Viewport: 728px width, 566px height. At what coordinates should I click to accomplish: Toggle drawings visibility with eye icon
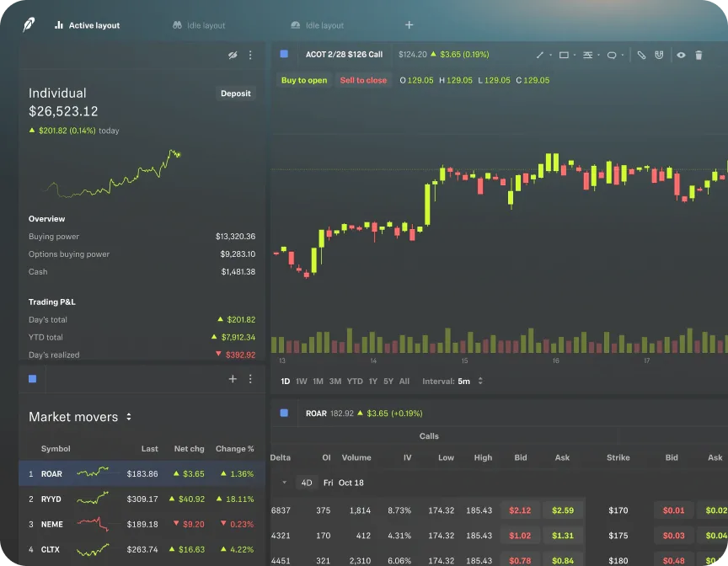coord(681,56)
